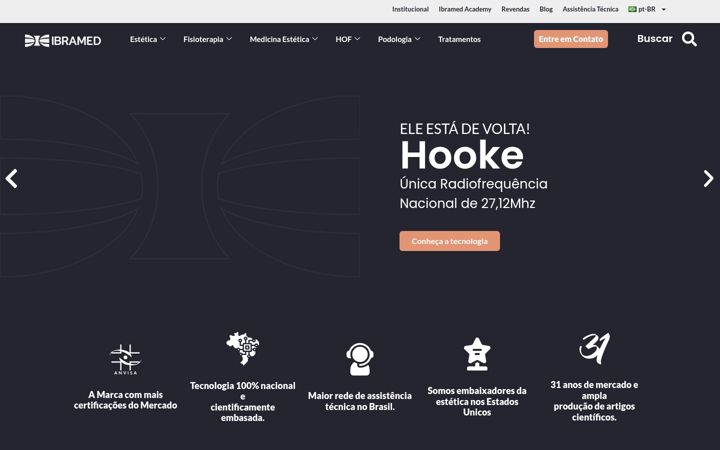
Task: Open Ibramed Academy link
Action: tap(465, 9)
